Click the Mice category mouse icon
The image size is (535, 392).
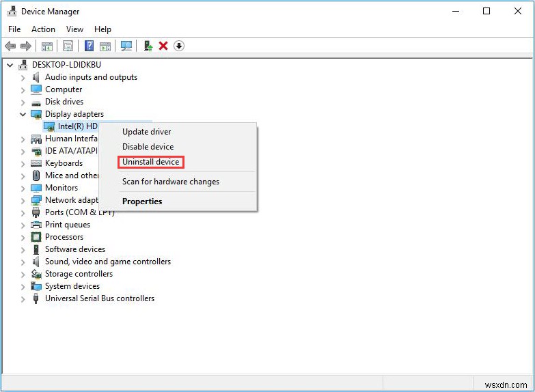[x=36, y=176]
